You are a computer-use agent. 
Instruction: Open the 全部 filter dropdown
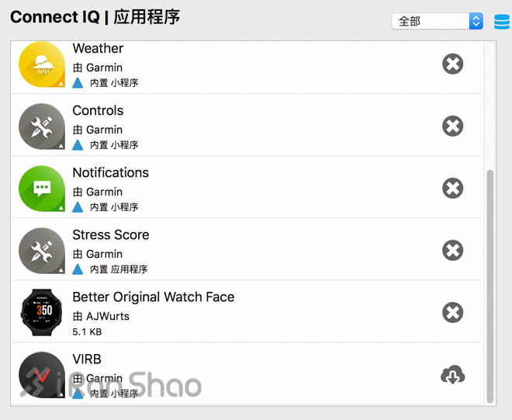(x=438, y=21)
